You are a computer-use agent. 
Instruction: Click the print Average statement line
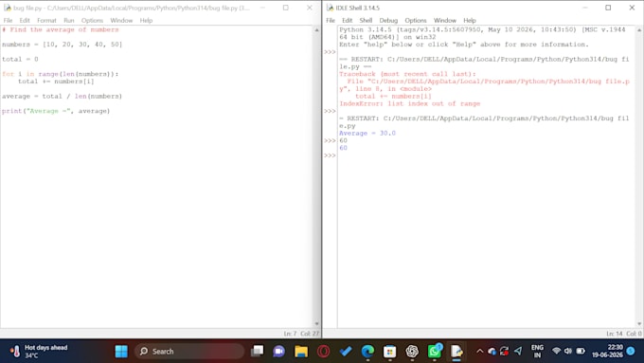56,111
